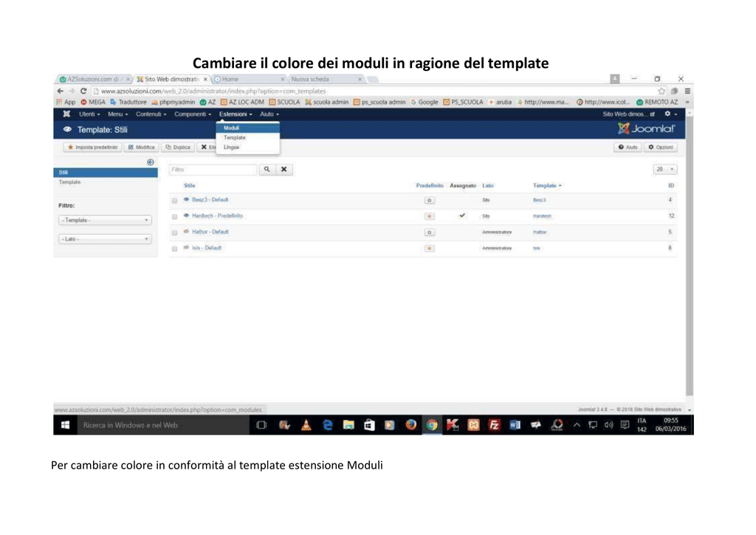Select Template in the left sidebar
756x535 pixels.
pyautogui.click(x=70, y=182)
